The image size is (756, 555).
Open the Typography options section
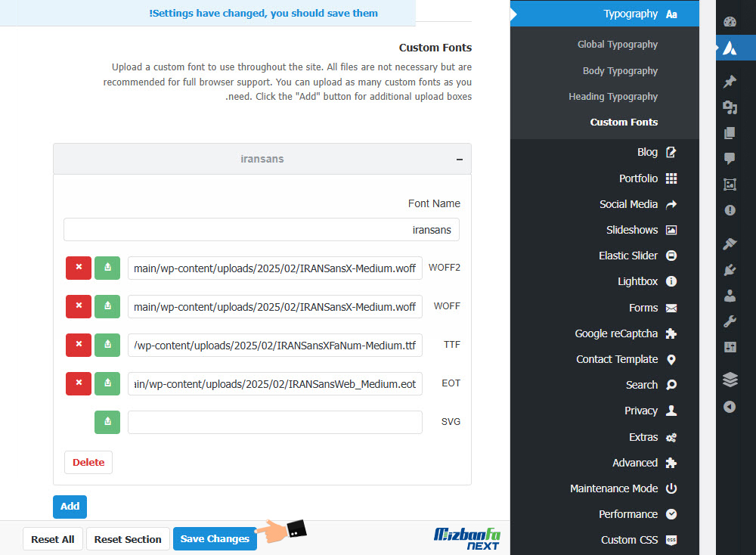(x=605, y=14)
